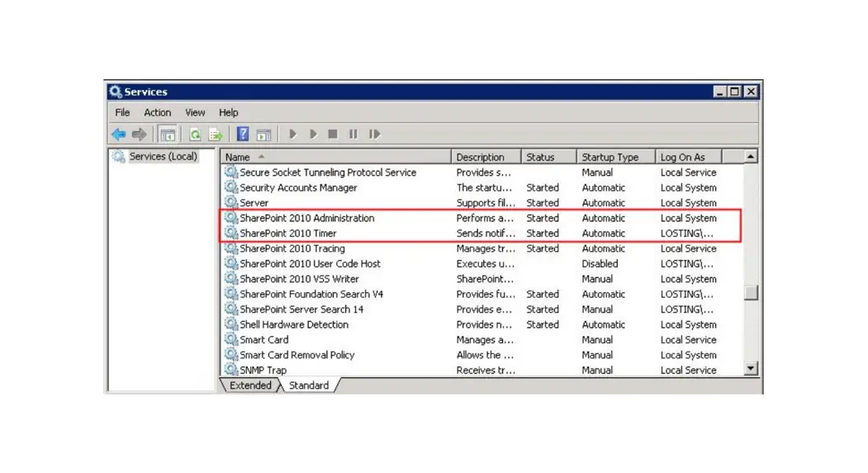Select SharePoint 2010 User Code Host
Image resolution: width=868 pixels, height=473 pixels.
(310, 263)
